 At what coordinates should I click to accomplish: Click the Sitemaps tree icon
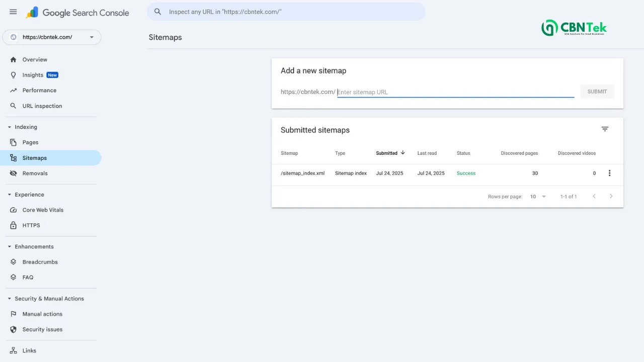14,158
